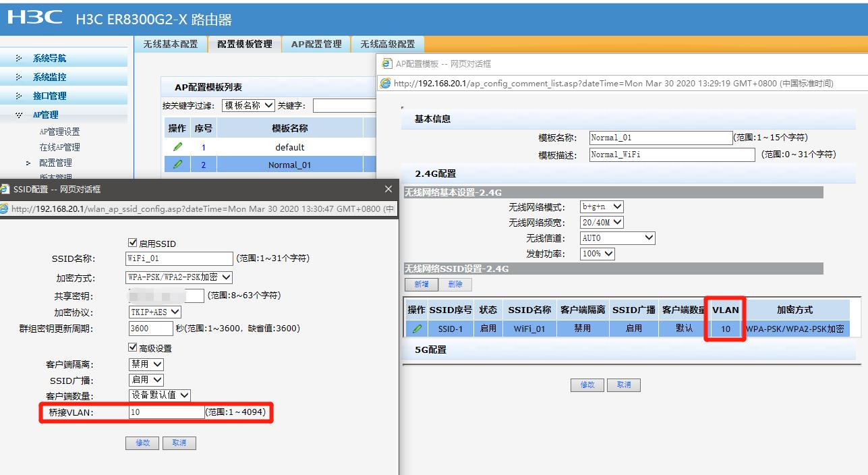Open the 无线网络频宽 20/40M dropdown
The height and width of the screenshot is (475, 868).
coord(602,222)
